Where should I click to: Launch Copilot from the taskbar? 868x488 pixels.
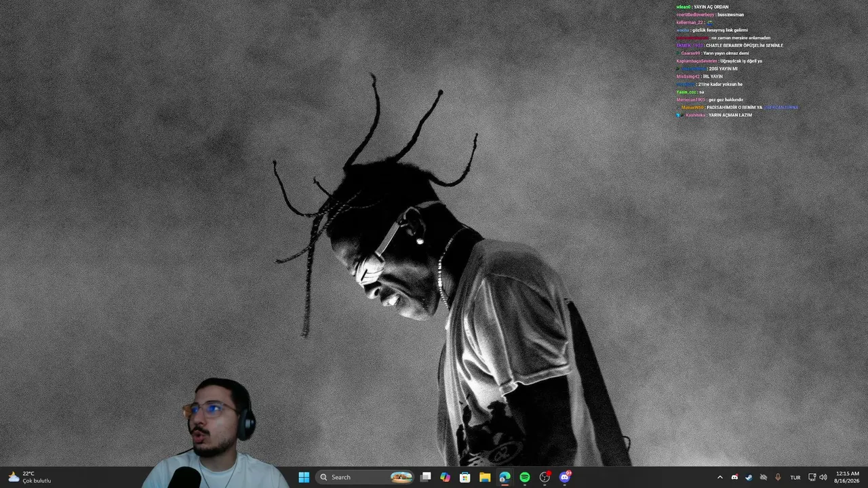click(x=445, y=477)
